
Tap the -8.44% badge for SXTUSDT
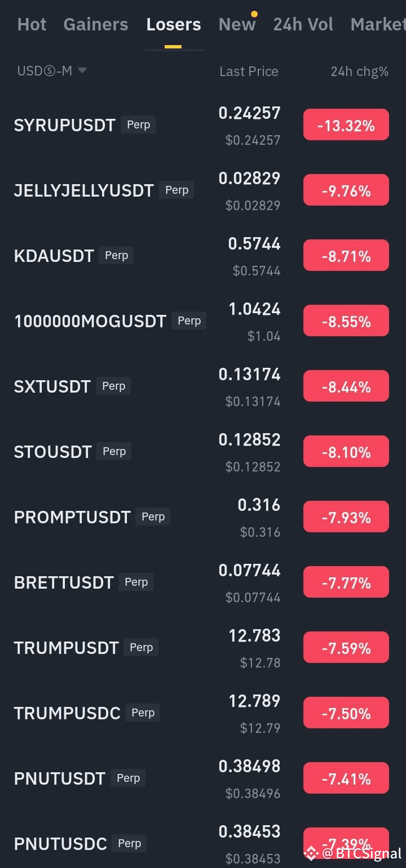coord(346,386)
